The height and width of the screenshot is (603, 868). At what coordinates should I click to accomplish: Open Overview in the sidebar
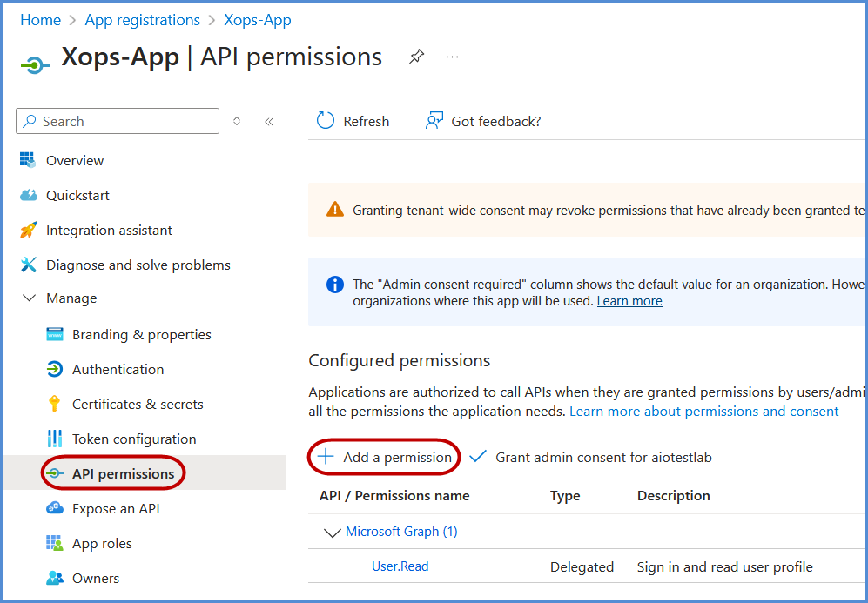tap(74, 160)
